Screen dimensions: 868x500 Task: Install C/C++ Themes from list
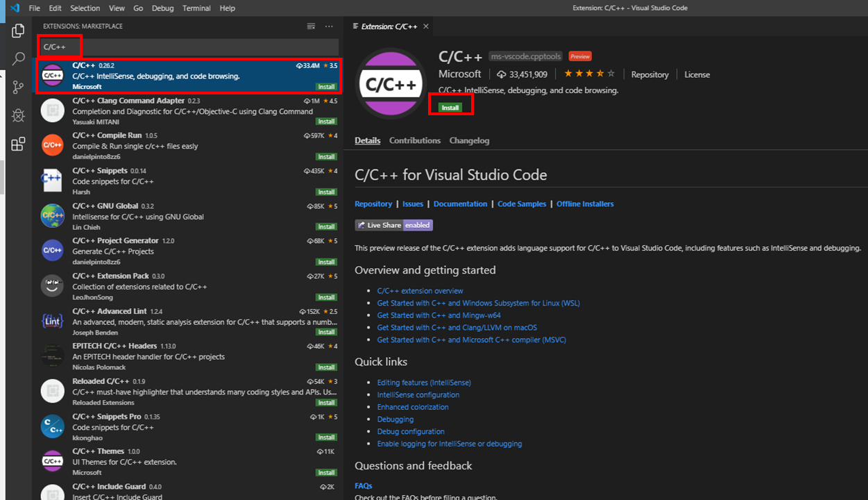tap(326, 473)
